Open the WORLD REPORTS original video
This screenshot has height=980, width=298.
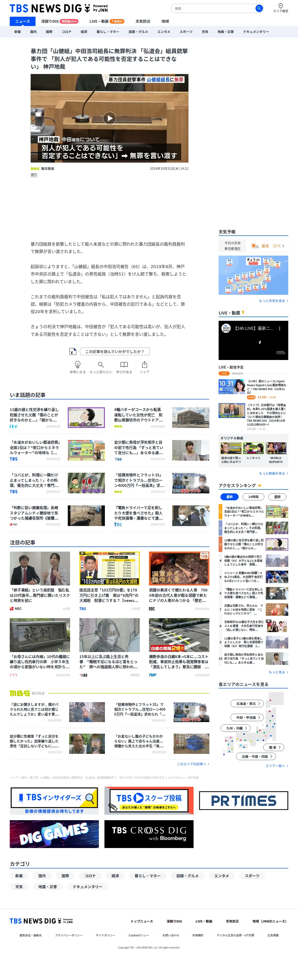tap(276, 453)
